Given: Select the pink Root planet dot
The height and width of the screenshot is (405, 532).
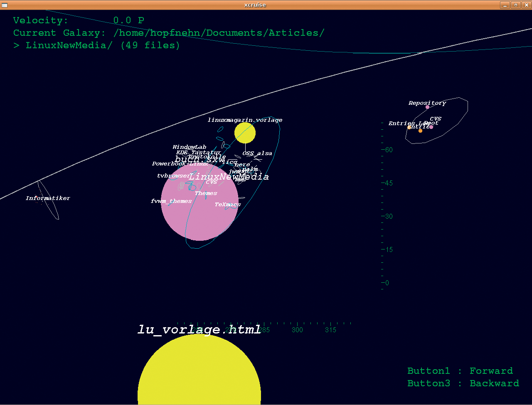Looking at the screenshot, I should point(431,127).
